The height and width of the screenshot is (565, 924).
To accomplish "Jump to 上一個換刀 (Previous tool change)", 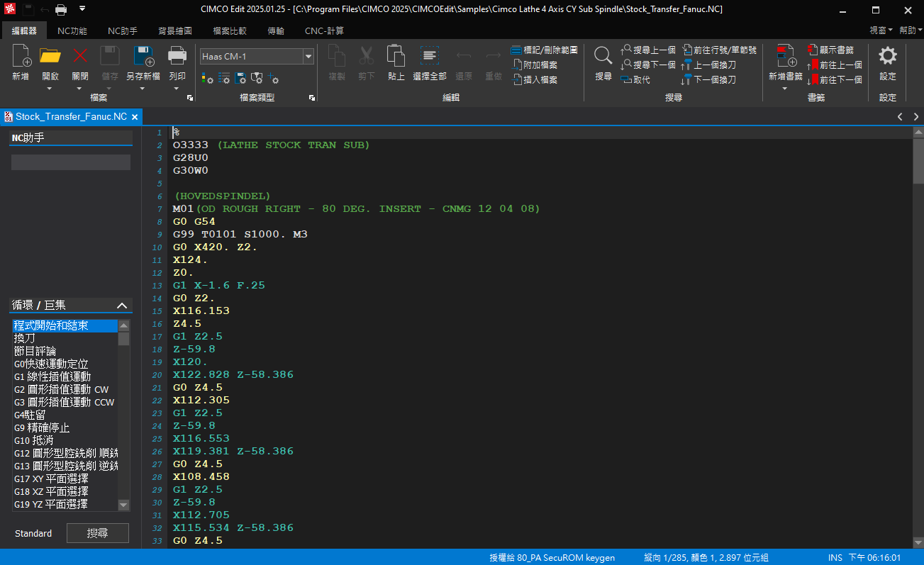I will [709, 65].
